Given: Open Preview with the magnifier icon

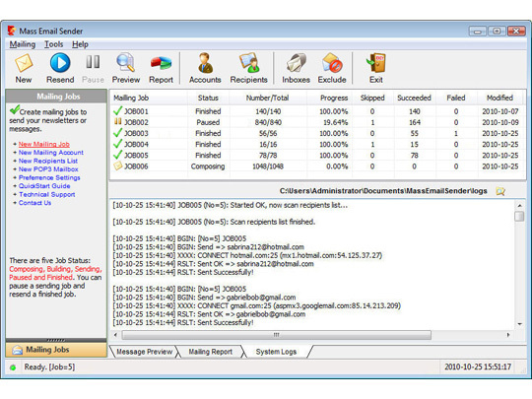Looking at the screenshot, I should [125, 63].
